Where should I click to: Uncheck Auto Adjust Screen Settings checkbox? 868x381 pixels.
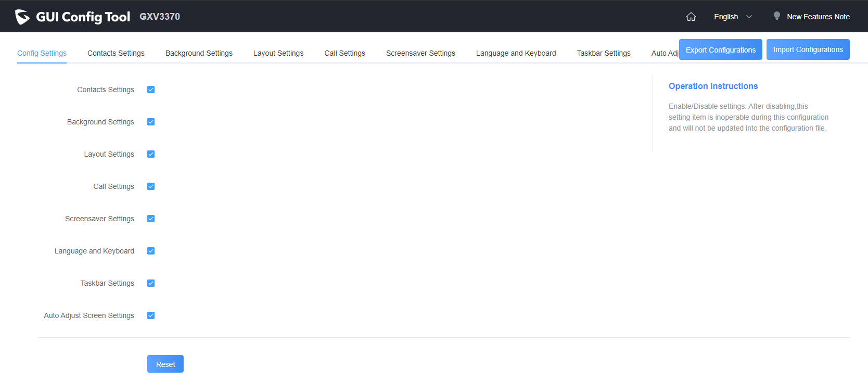click(x=151, y=315)
